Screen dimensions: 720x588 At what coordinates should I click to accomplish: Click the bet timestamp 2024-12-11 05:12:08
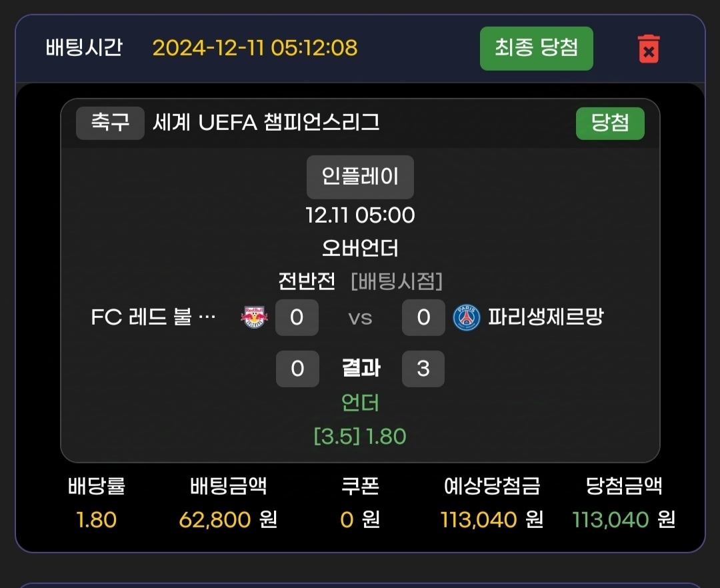click(x=255, y=48)
